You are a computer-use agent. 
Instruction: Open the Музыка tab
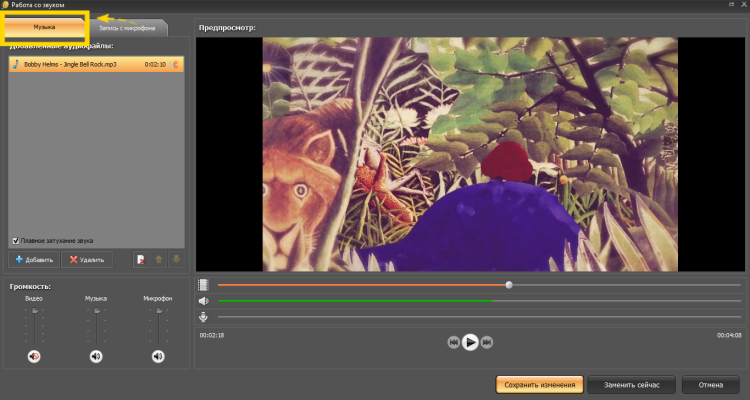tap(44, 27)
